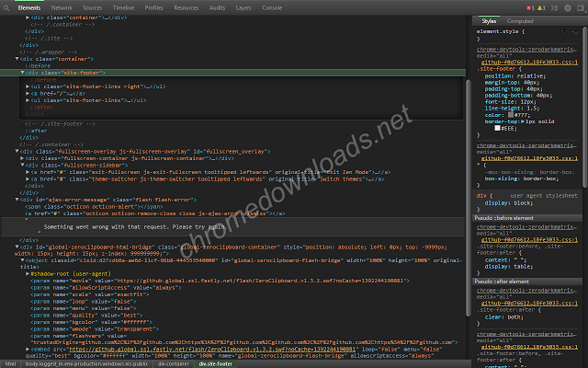The width and height of the screenshot is (588, 368).
Task: Select the Timeline tab
Action: pyautogui.click(x=124, y=7)
